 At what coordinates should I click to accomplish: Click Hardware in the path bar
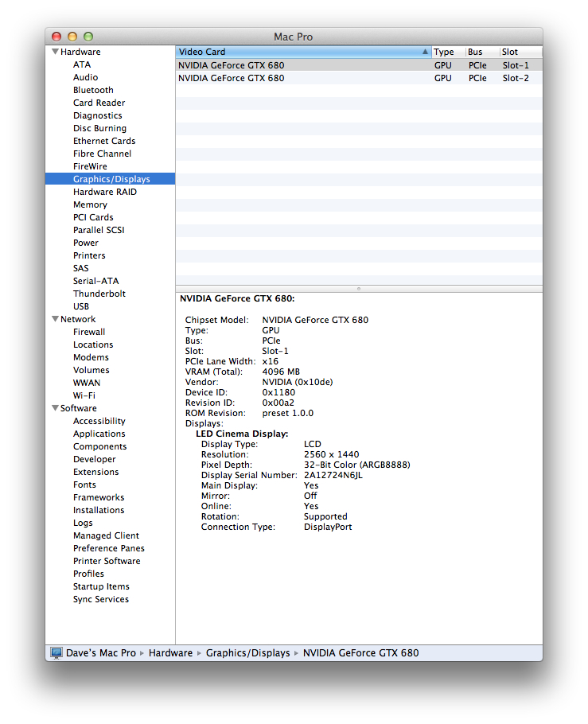tap(170, 653)
